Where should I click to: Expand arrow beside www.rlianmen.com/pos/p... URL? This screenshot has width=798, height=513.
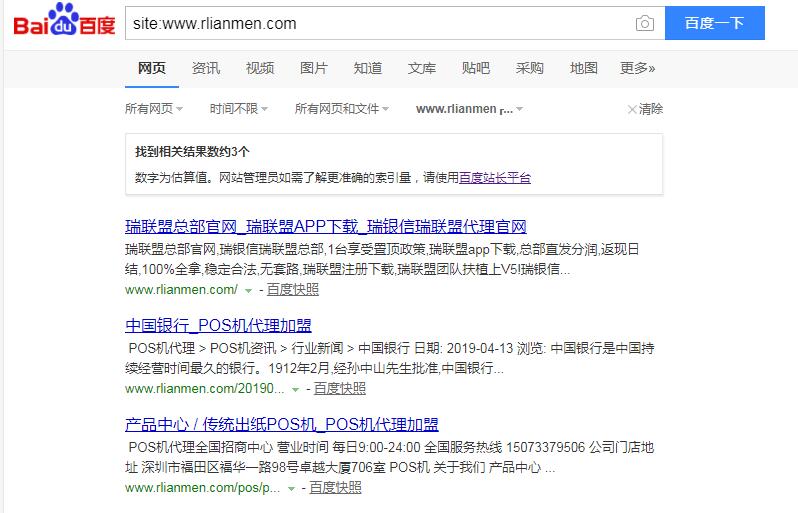point(291,489)
